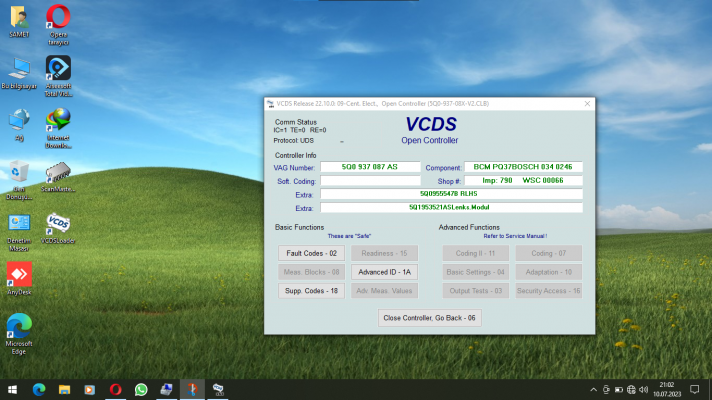Open the battery icon in system tray

click(619, 390)
